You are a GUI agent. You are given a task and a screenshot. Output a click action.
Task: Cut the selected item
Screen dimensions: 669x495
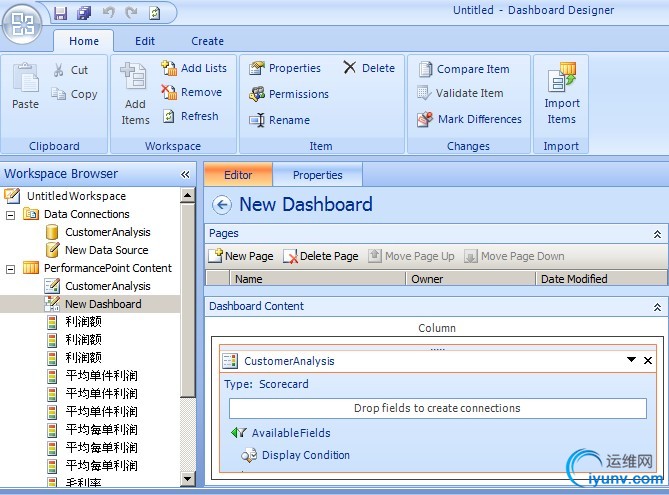tap(71, 70)
